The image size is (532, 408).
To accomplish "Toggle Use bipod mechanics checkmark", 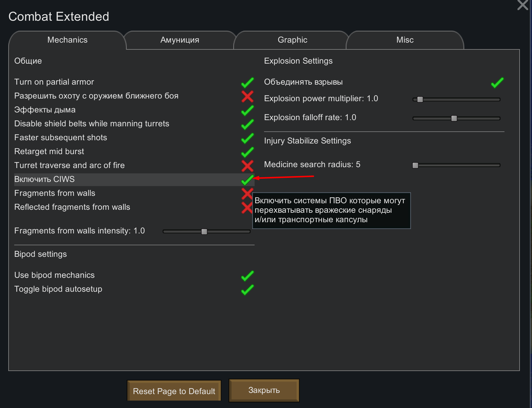I will tap(247, 276).
